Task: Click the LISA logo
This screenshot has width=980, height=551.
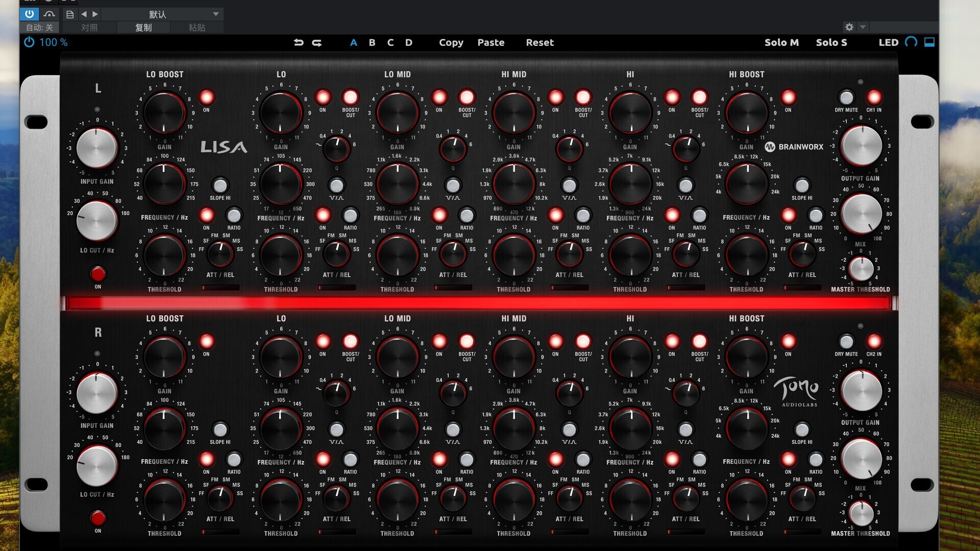Action: point(224,147)
